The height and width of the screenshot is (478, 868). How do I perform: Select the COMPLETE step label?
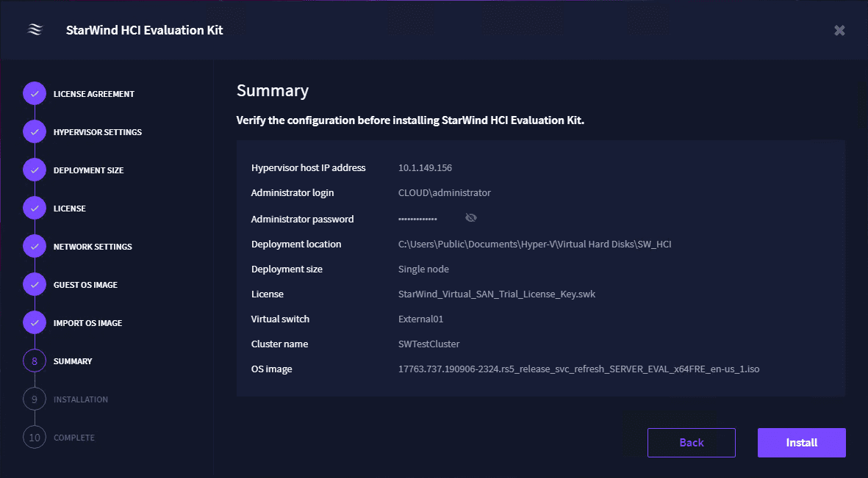(x=74, y=438)
